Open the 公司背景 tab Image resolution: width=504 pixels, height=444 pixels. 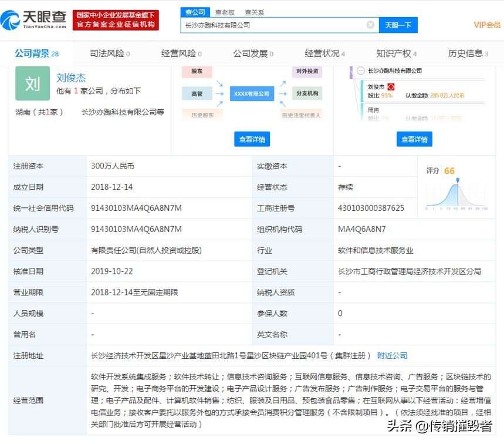(36, 53)
